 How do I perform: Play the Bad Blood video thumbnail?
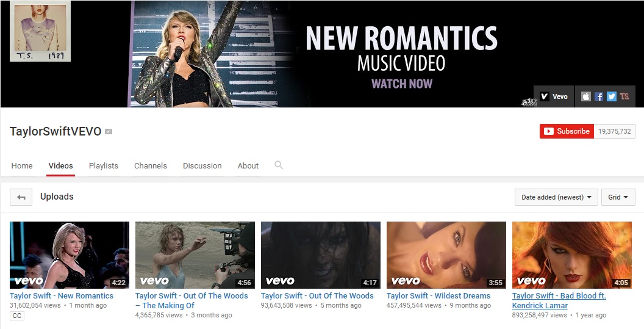572,255
